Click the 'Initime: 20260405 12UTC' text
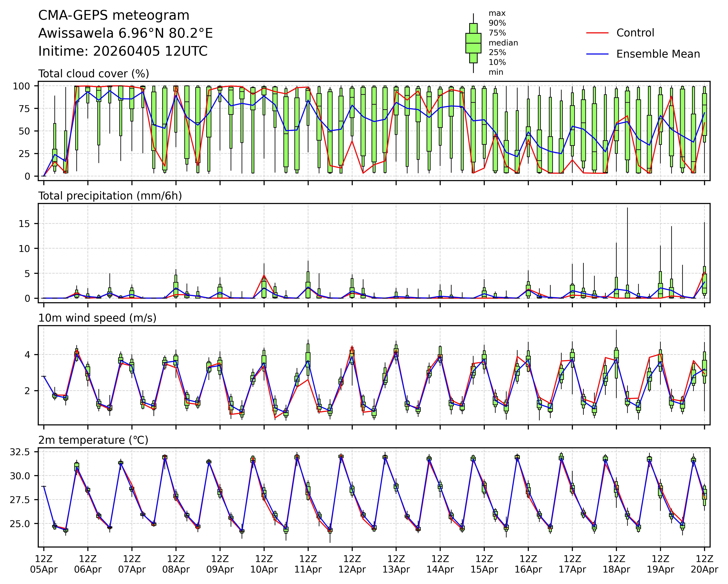Viewport: 728px width, 584px height. (123, 51)
